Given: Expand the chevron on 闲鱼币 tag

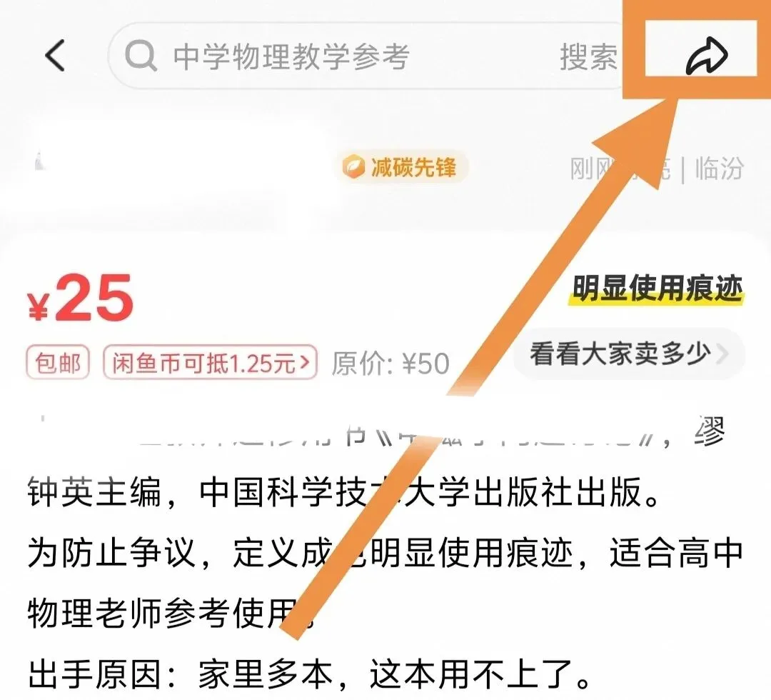Looking at the screenshot, I should pyautogui.click(x=305, y=363).
